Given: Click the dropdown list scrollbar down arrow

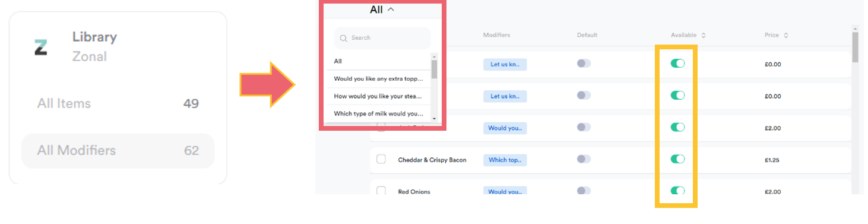Looking at the screenshot, I should point(434,119).
